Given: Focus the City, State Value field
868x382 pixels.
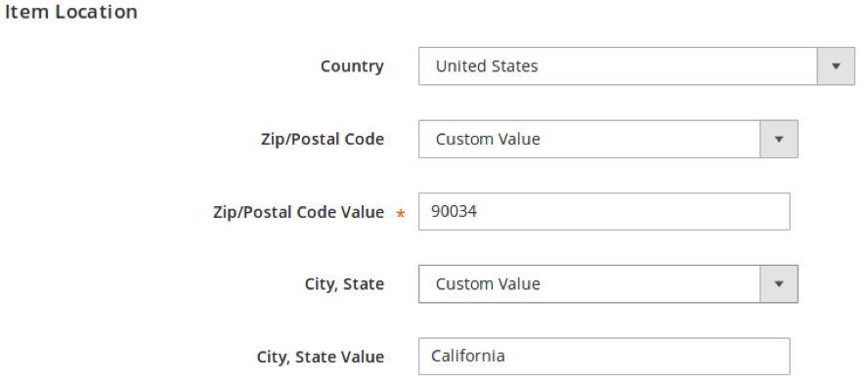Looking at the screenshot, I should [x=604, y=357].
